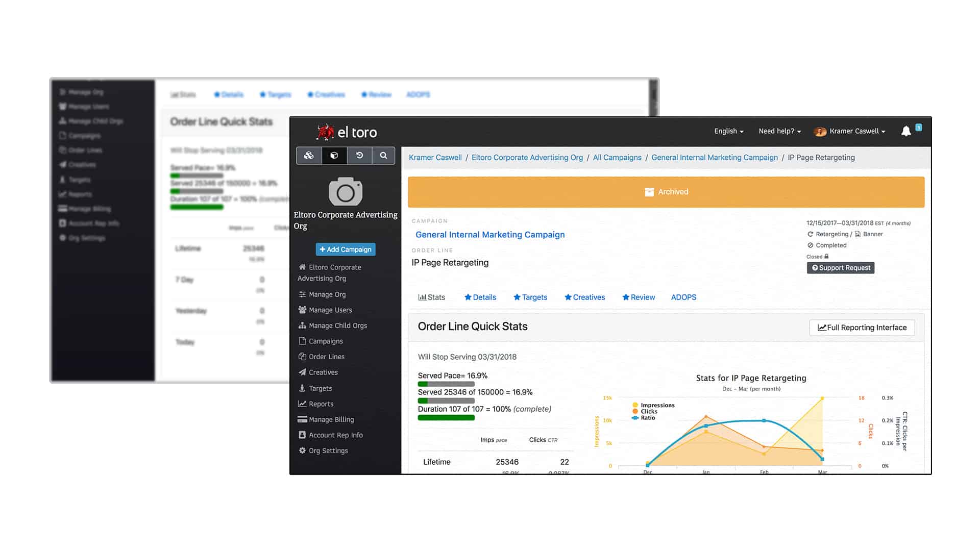Image resolution: width=980 pixels, height=551 pixels.
Task: Click the camera placeholder org image
Action: point(346,191)
